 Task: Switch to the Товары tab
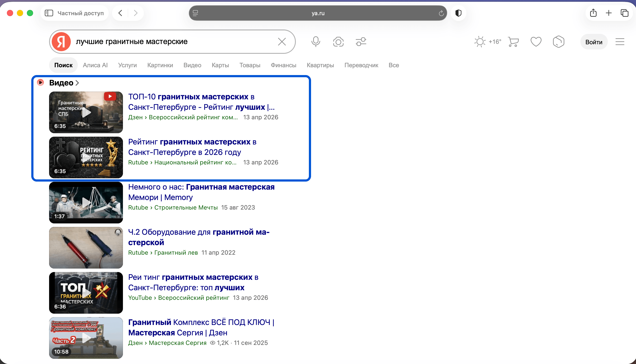coord(250,65)
